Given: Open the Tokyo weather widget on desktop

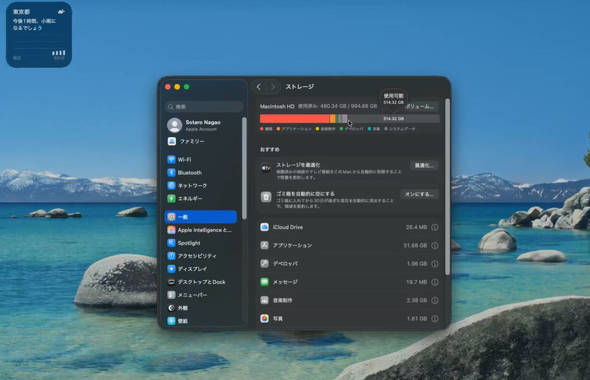Looking at the screenshot, I should pyautogui.click(x=39, y=35).
